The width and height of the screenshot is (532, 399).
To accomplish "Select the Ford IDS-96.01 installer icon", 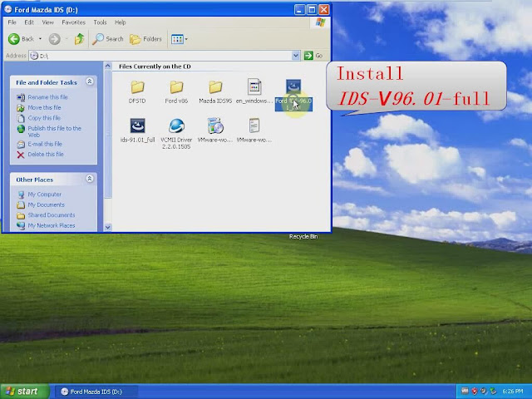I will (293, 86).
